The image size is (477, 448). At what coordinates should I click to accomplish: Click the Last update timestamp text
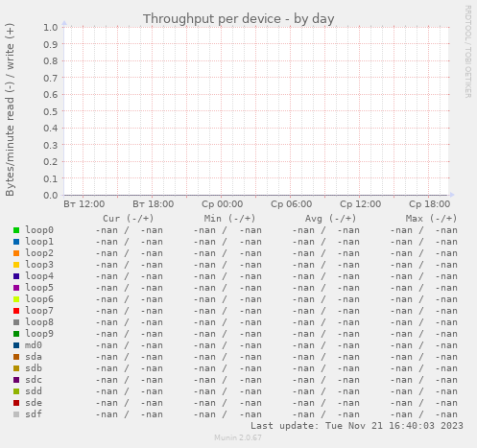click(357, 426)
